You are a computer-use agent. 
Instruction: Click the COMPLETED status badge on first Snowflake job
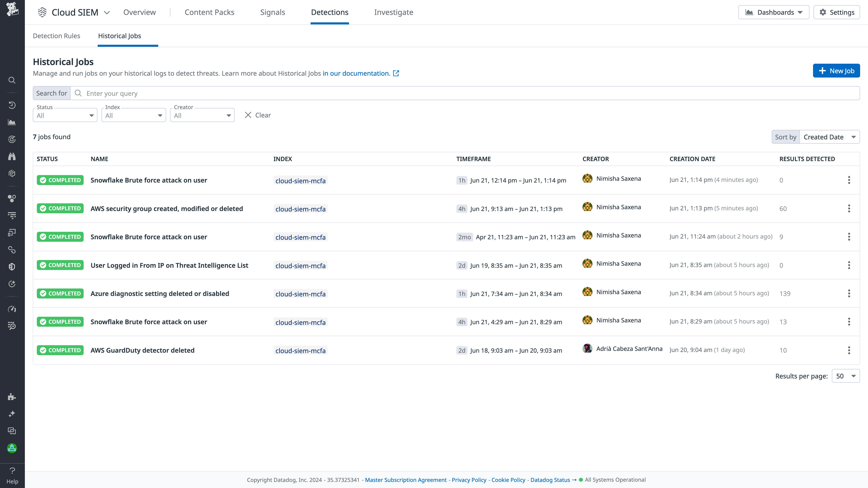(60, 180)
